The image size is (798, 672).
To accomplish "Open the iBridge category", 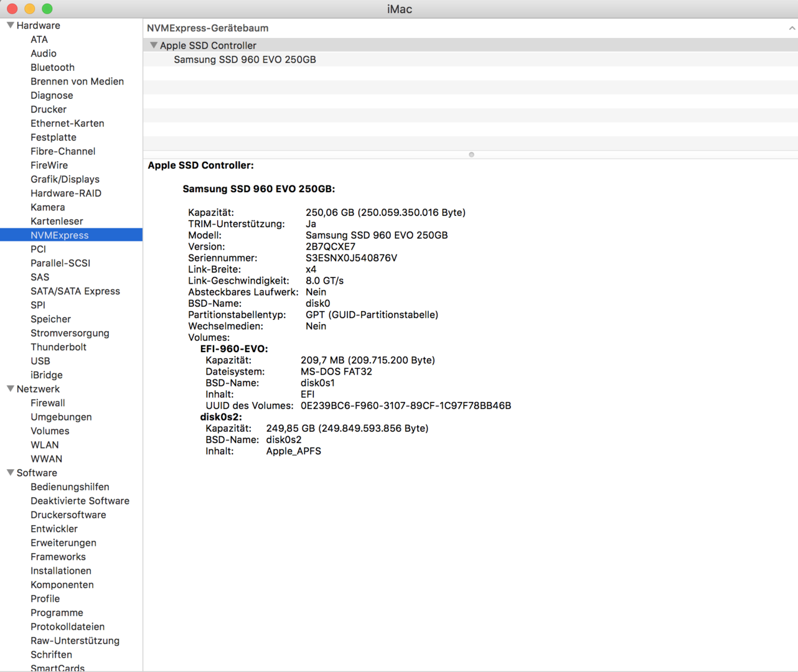I will (x=47, y=375).
